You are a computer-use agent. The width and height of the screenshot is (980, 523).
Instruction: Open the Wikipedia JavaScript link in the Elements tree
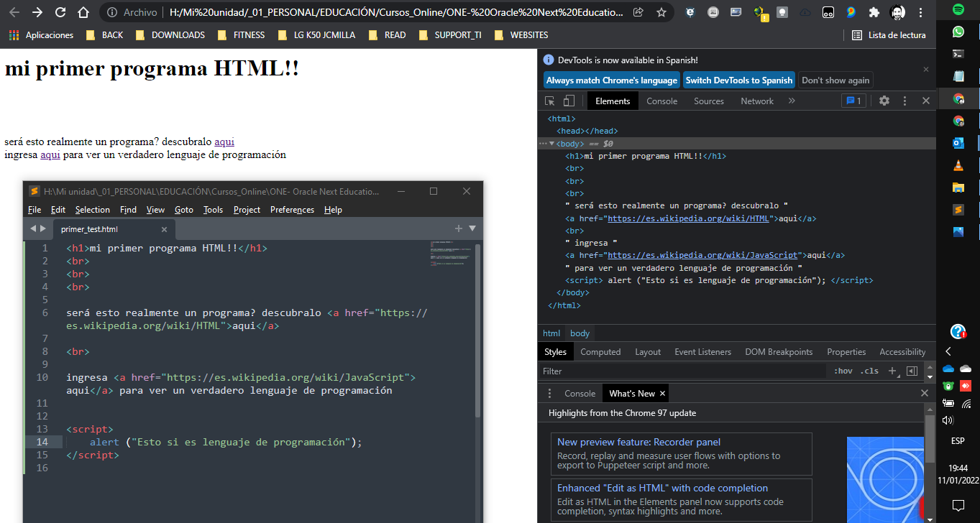tap(703, 255)
